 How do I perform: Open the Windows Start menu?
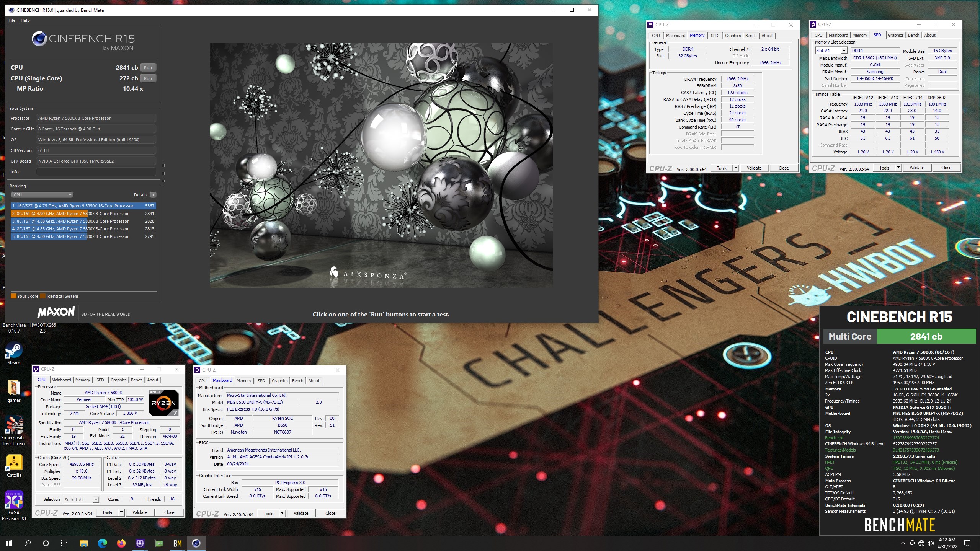point(9,543)
